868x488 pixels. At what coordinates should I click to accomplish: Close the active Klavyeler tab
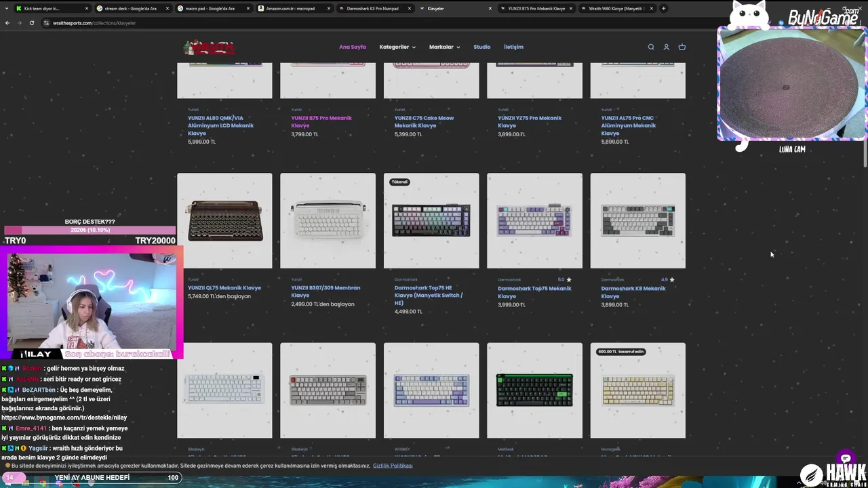[490, 9]
